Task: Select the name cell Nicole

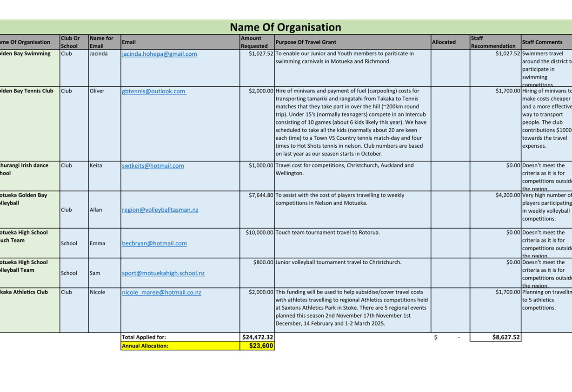Action: click(105, 310)
